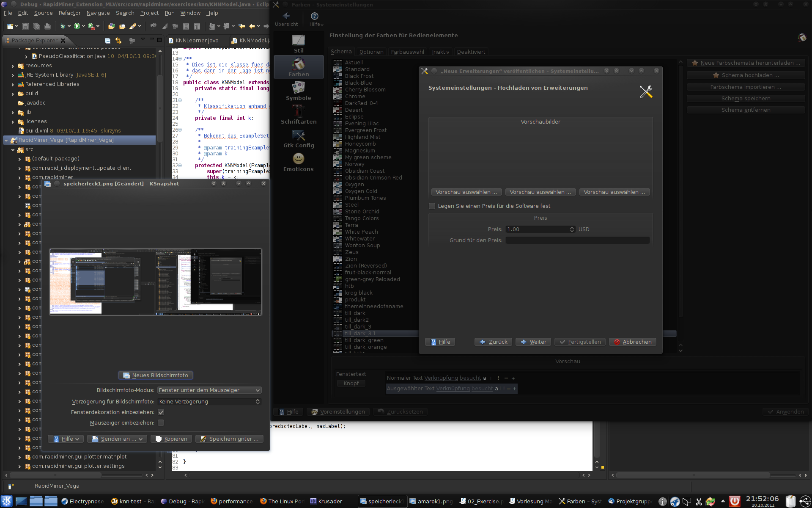Open the Navigate menu in Eclipse
The image size is (812, 508).
point(98,13)
